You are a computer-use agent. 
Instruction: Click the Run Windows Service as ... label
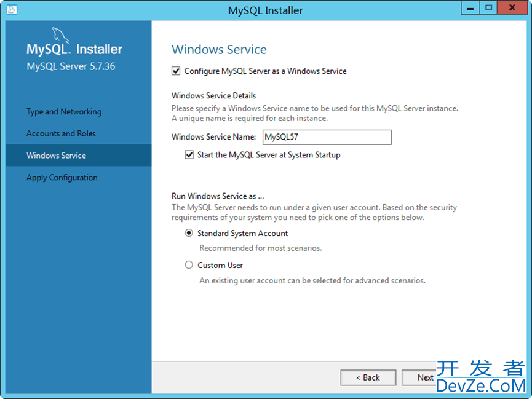point(218,196)
